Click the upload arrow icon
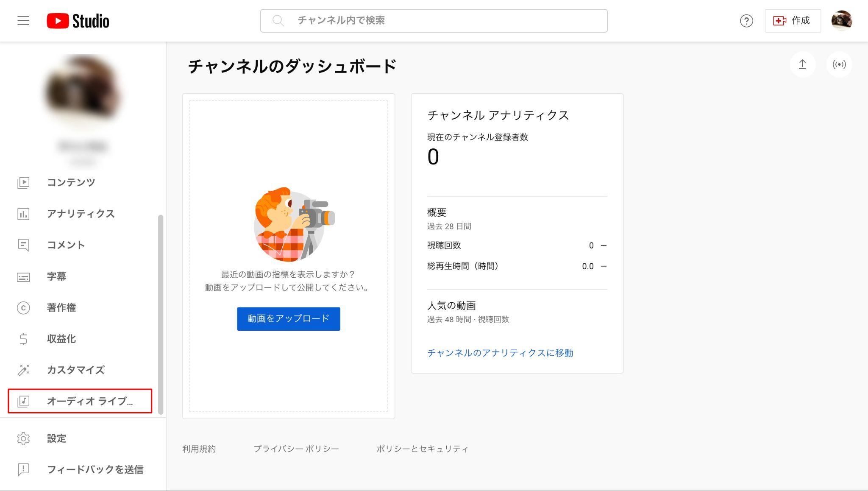This screenshot has width=868, height=491. (x=802, y=64)
